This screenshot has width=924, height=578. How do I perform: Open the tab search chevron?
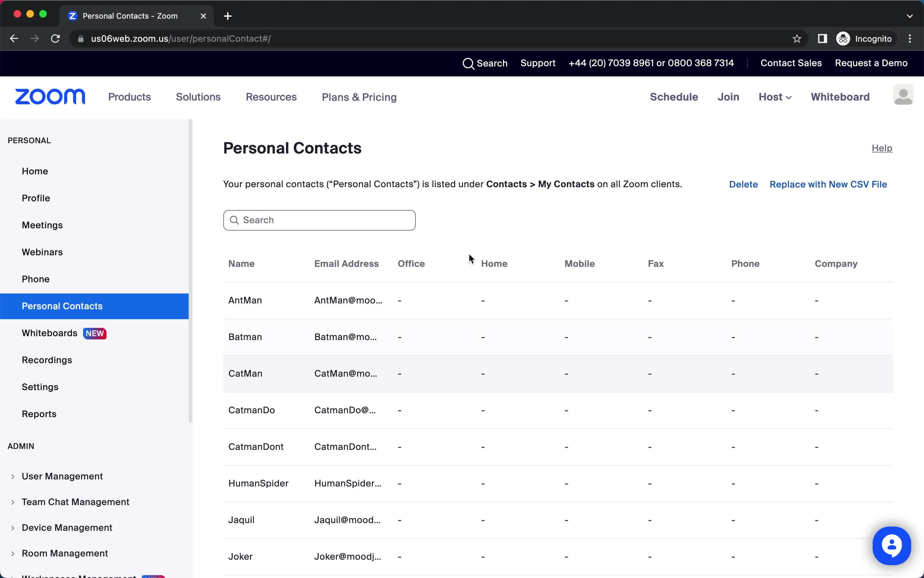[910, 16]
